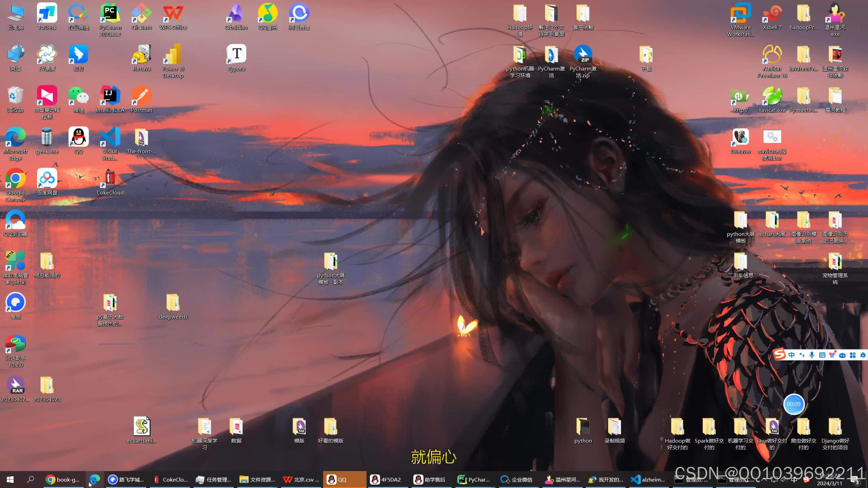The width and height of the screenshot is (868, 488).
Task: Select the Recuva desktop icon
Action: coord(142,58)
